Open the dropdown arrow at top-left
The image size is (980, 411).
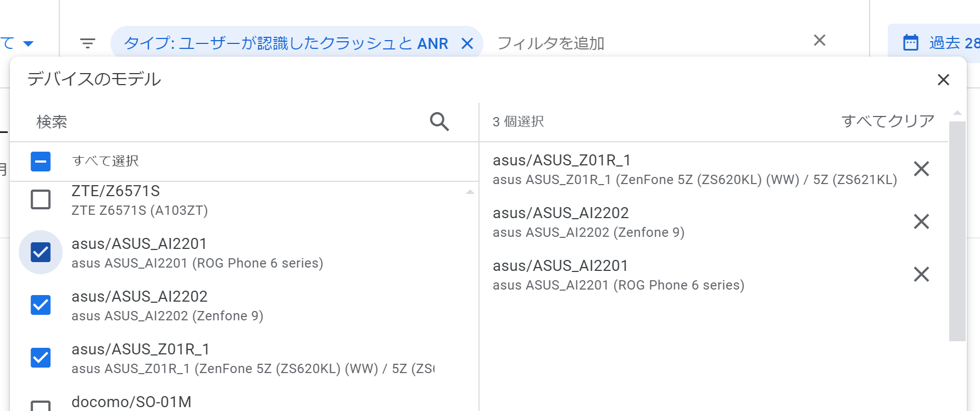(x=29, y=43)
